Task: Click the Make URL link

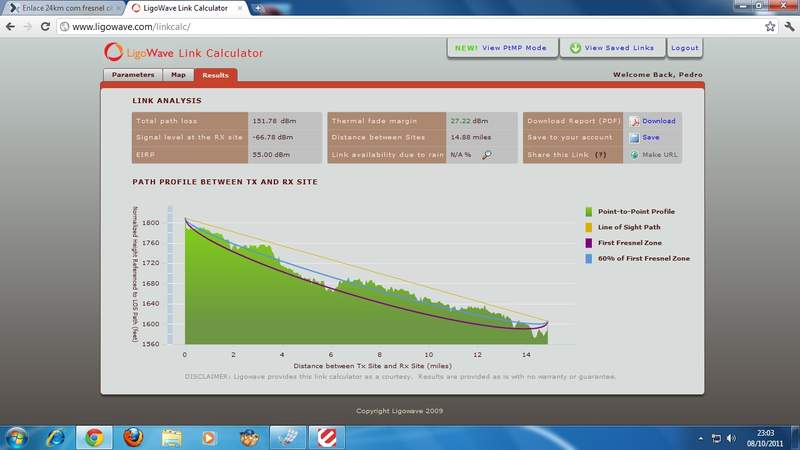Action: click(x=660, y=155)
